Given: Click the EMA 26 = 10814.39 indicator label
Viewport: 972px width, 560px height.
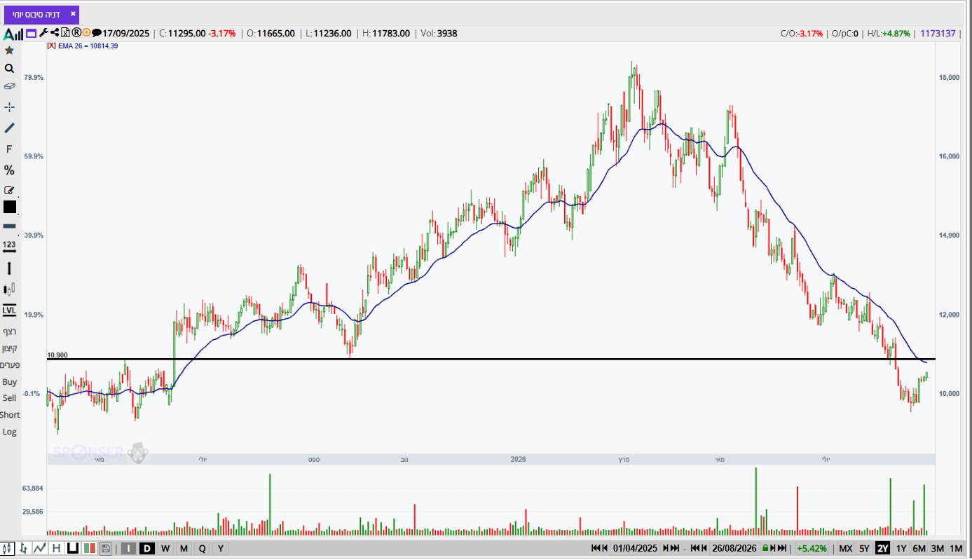Looking at the screenshot, I should (88, 46).
